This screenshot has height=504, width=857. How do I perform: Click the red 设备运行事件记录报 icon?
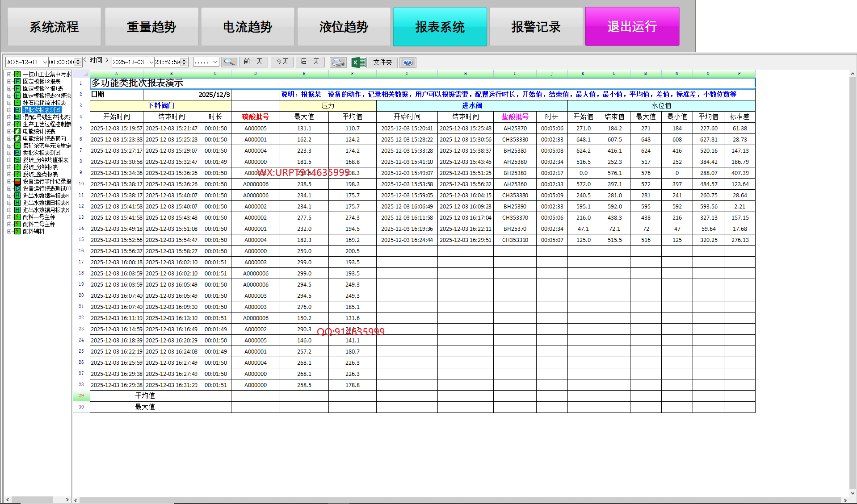click(17, 181)
